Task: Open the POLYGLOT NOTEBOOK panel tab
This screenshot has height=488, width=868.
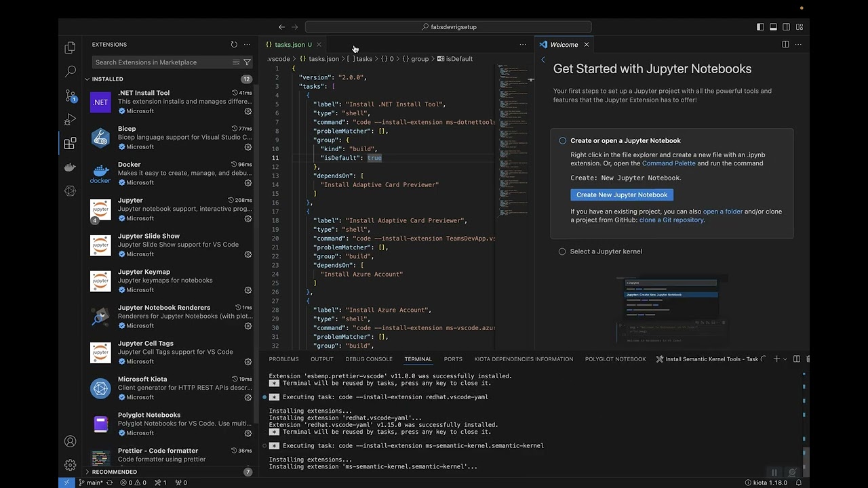Action: point(616,359)
